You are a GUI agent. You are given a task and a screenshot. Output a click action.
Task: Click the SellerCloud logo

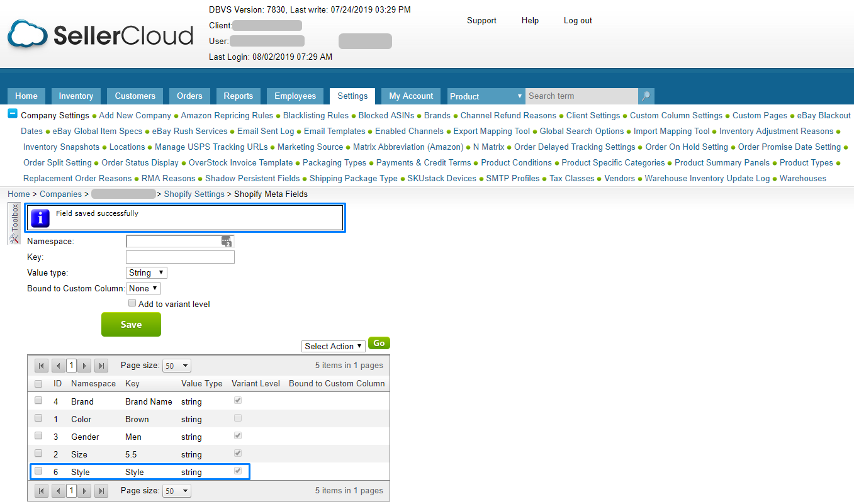point(100,35)
